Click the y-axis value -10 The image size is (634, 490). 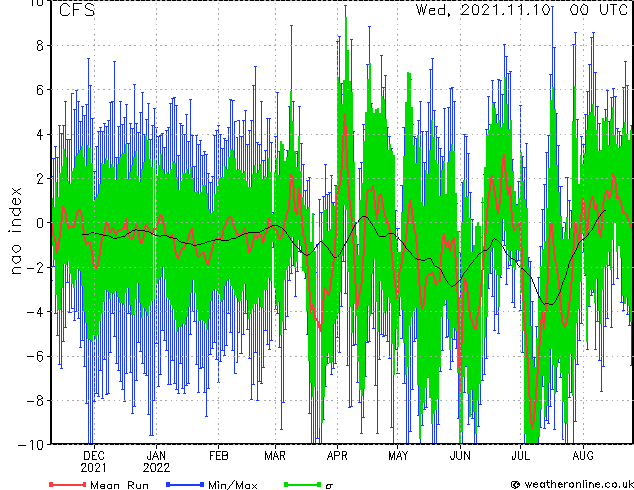31,445
